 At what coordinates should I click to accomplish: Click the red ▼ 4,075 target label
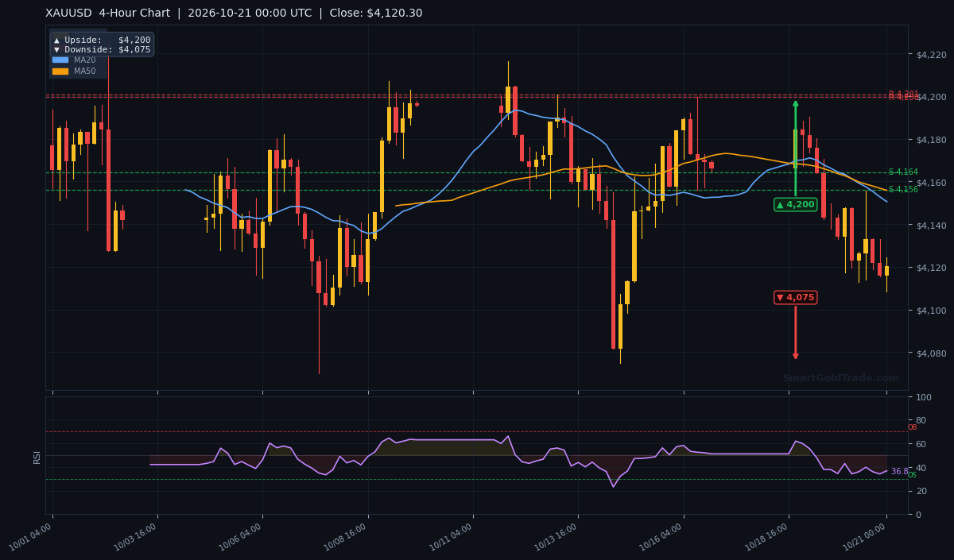(795, 297)
